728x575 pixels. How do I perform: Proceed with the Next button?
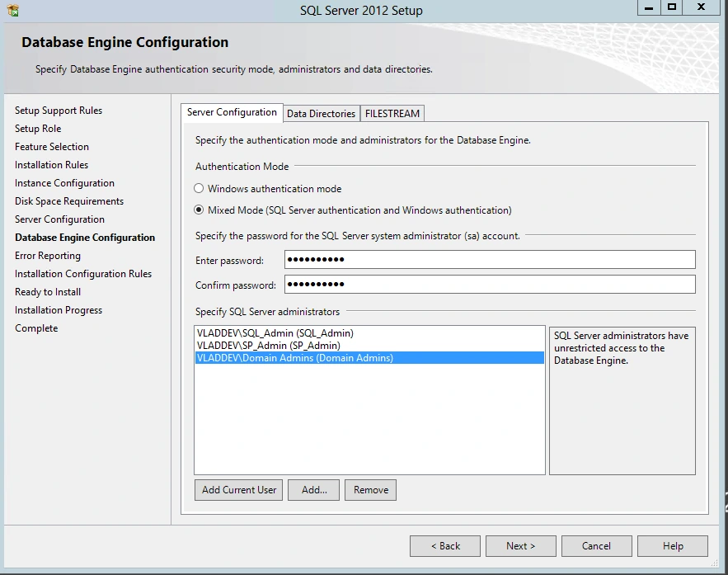click(521, 546)
